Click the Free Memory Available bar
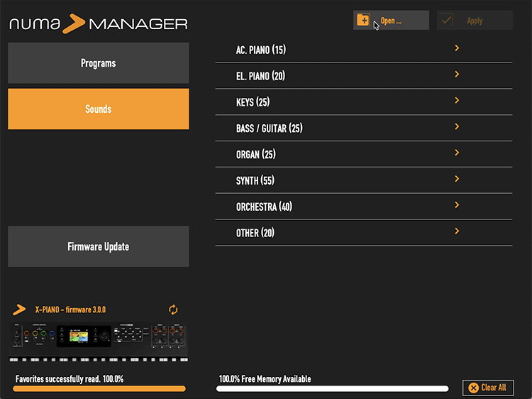Screen dimensions: 532x399 coord(332,388)
